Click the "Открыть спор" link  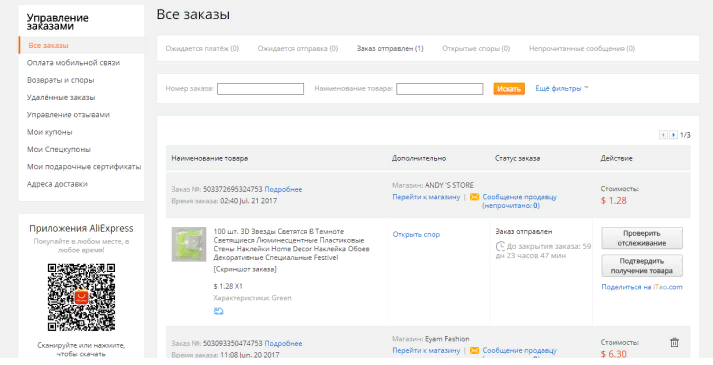[416, 235]
